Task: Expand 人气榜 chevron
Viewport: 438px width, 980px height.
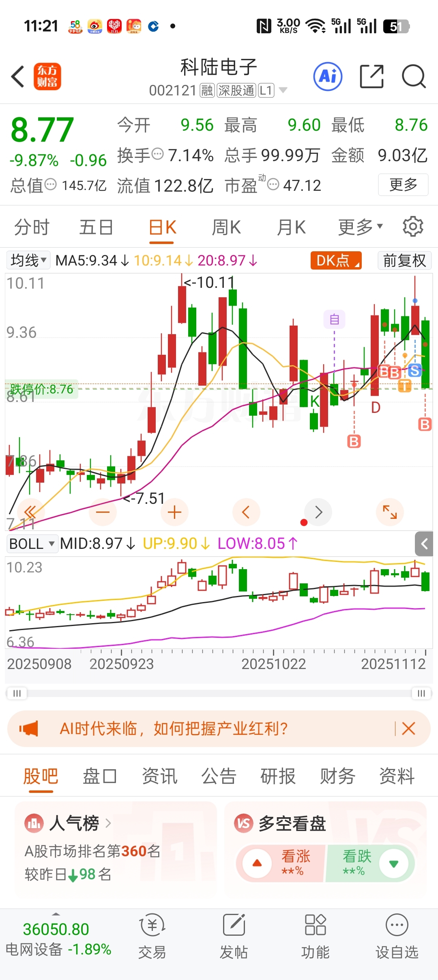Action: click(108, 823)
